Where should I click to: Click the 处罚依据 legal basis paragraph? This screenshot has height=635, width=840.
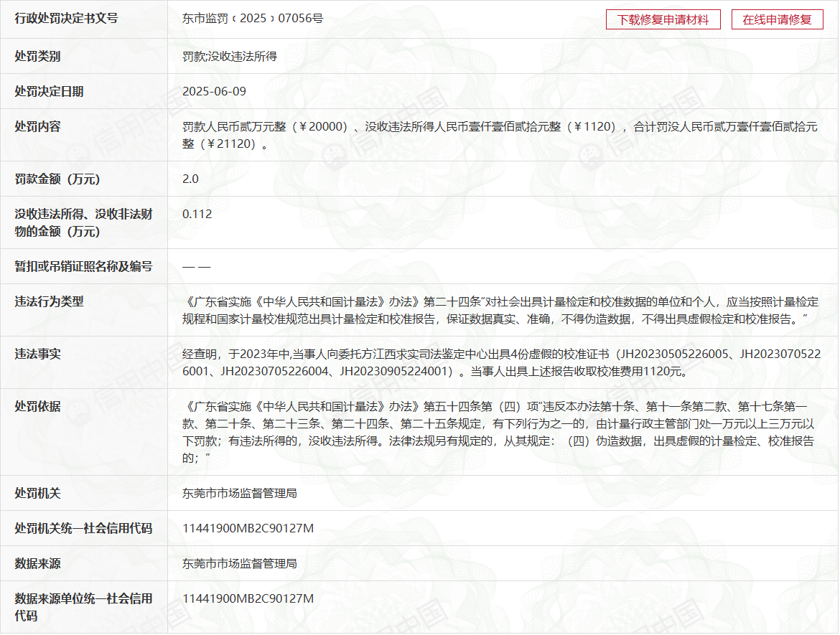(500, 432)
